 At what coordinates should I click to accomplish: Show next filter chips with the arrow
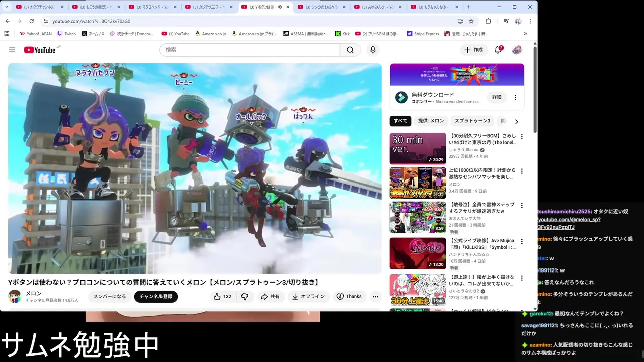pyautogui.click(x=516, y=121)
